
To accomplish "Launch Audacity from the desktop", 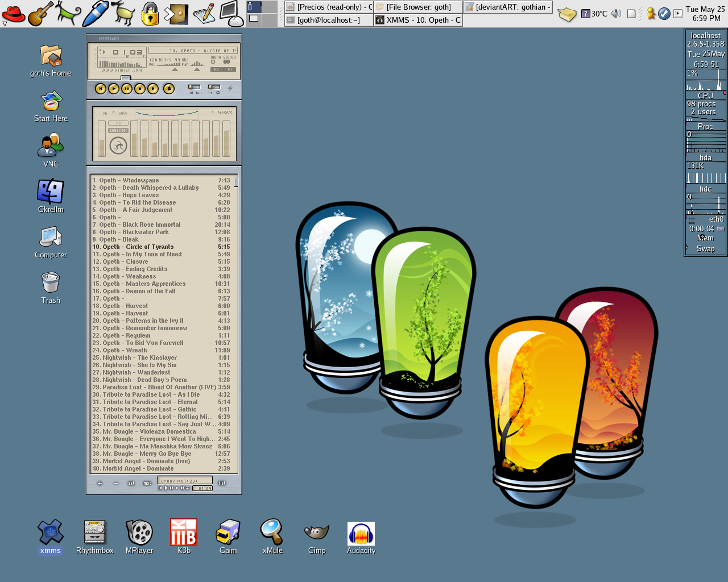I will coord(361,537).
